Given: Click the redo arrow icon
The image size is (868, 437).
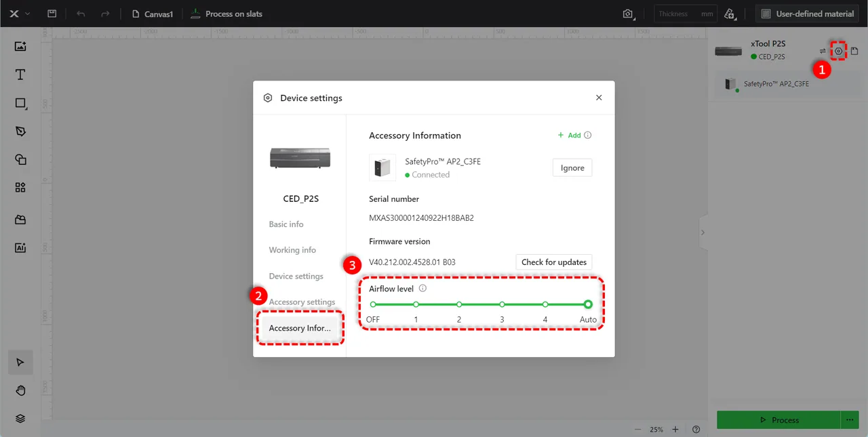Looking at the screenshot, I should click(104, 14).
